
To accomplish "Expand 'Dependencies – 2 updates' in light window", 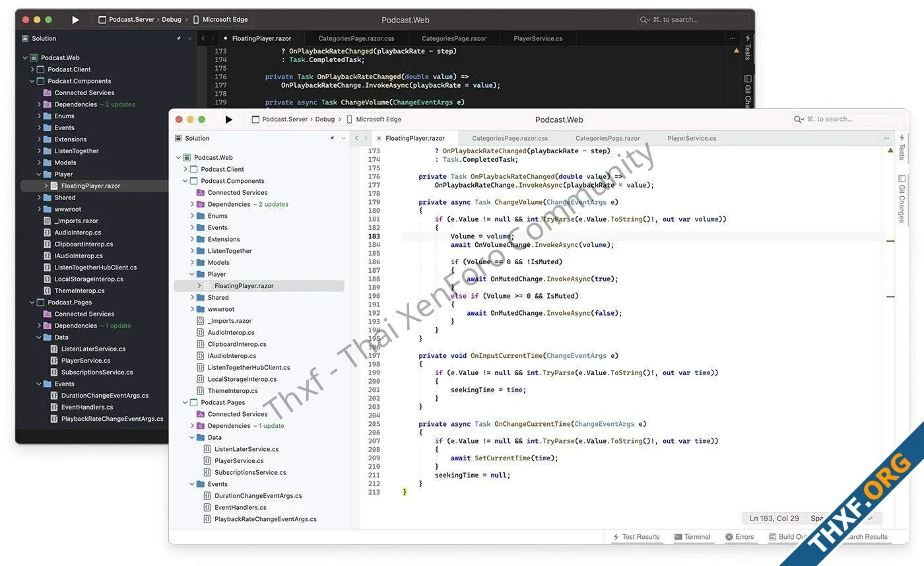I will point(192,204).
